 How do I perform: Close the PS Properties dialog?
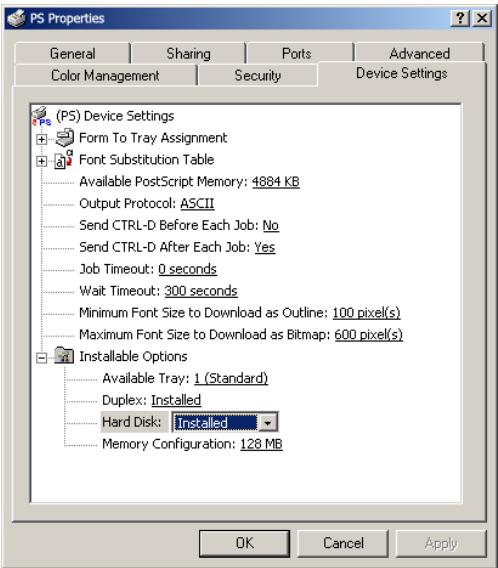click(x=481, y=18)
